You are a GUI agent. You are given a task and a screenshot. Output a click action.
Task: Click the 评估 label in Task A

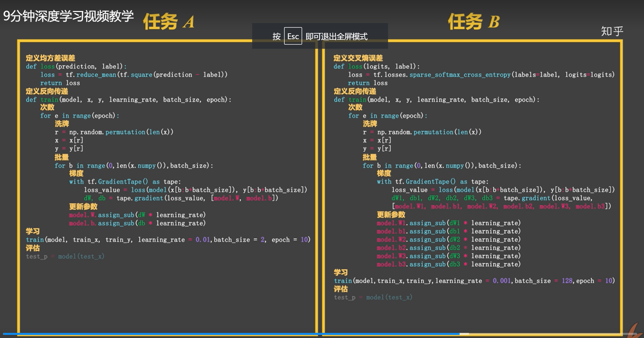point(33,248)
